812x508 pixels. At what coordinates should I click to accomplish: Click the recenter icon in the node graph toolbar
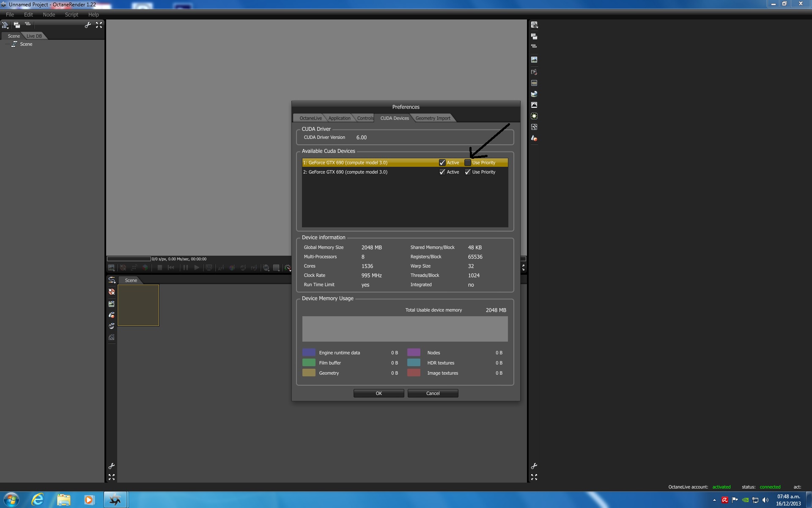pyautogui.click(x=112, y=292)
